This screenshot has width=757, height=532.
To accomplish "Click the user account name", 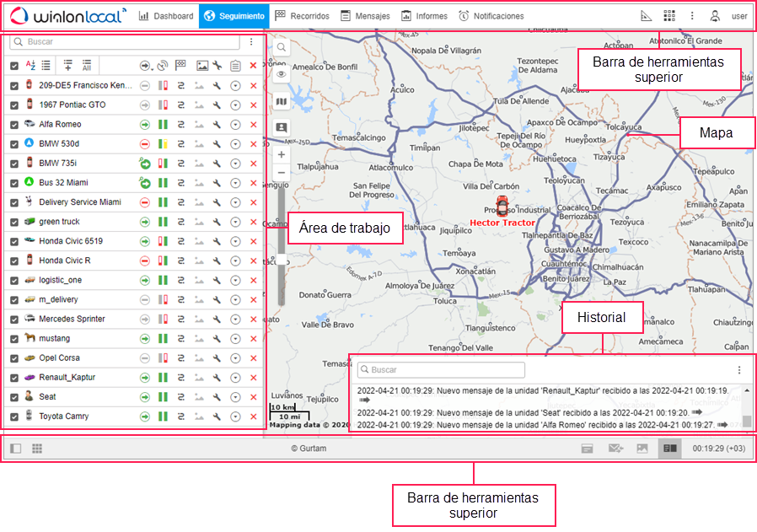I will 738,16.
